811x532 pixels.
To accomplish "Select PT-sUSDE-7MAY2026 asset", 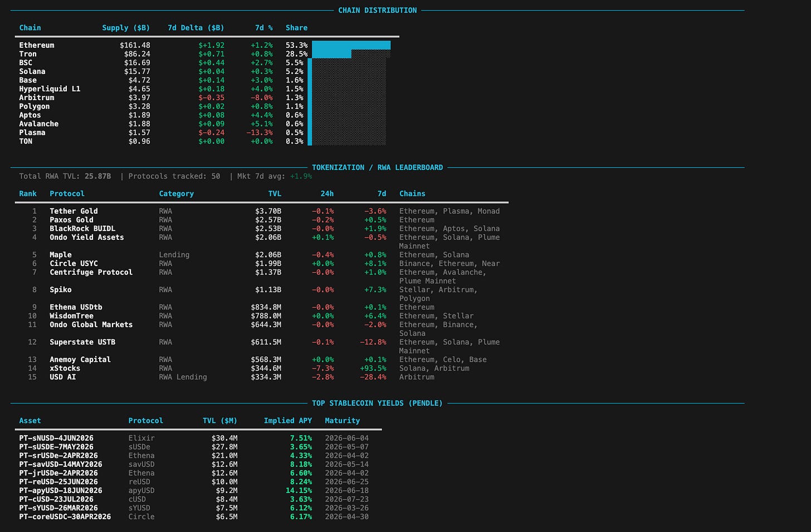I will (x=56, y=447).
